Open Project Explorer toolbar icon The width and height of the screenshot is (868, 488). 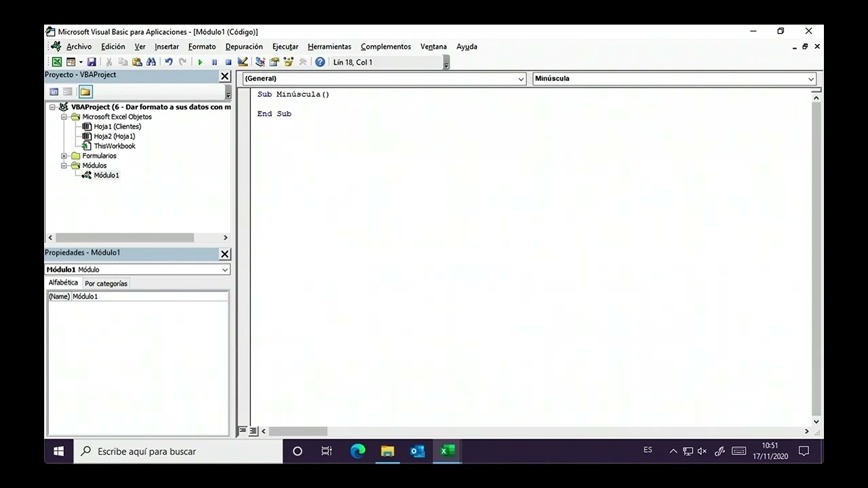(x=260, y=62)
